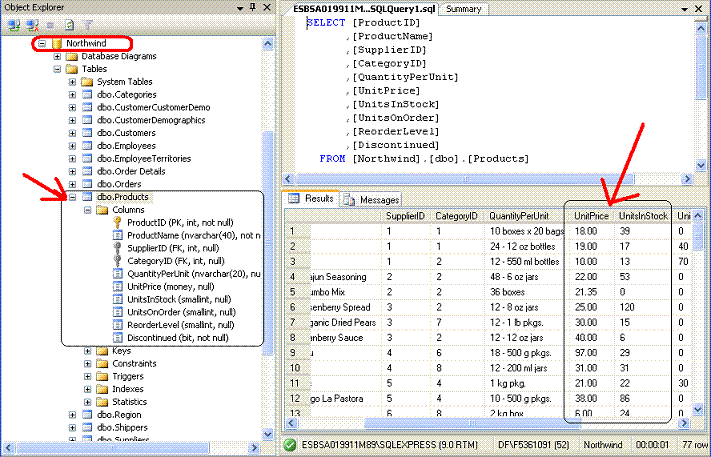The image size is (711, 457).
Task: Click the CategoryID column header in results
Action: pos(457,216)
